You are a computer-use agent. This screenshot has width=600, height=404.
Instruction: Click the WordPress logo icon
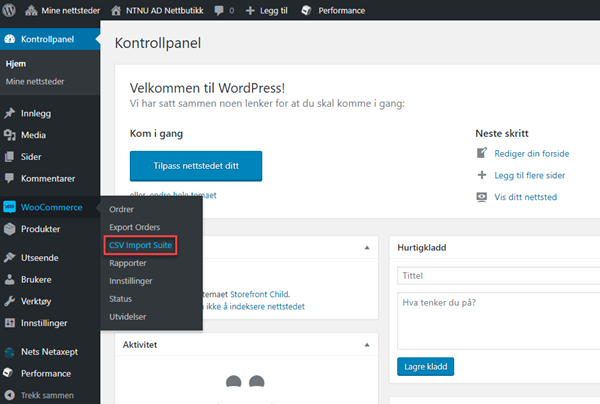(x=9, y=10)
